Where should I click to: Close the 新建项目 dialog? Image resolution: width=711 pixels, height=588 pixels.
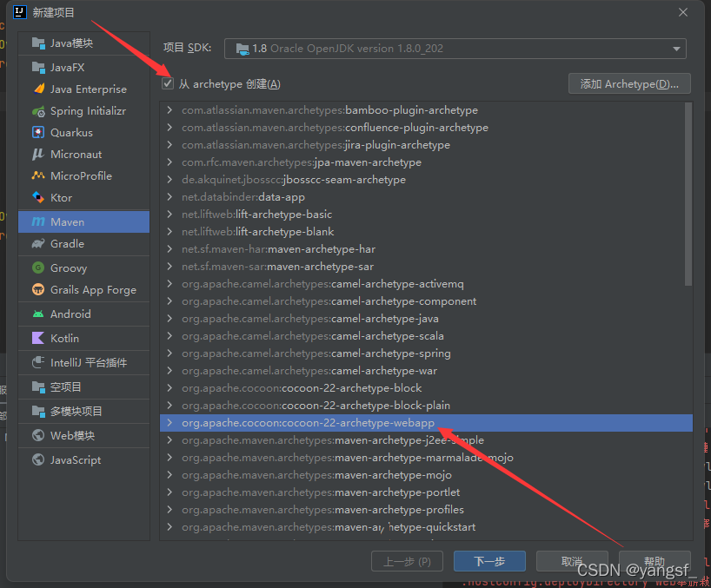[x=683, y=12]
